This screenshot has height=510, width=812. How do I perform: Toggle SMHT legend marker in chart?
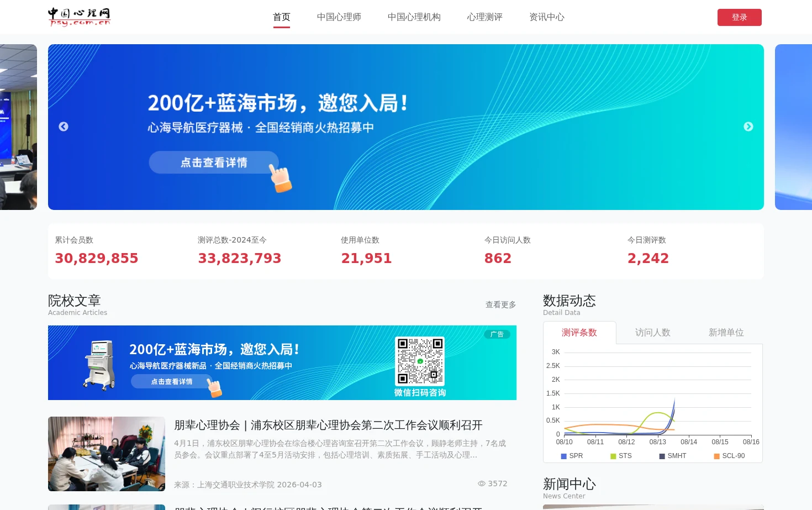pyautogui.click(x=662, y=456)
